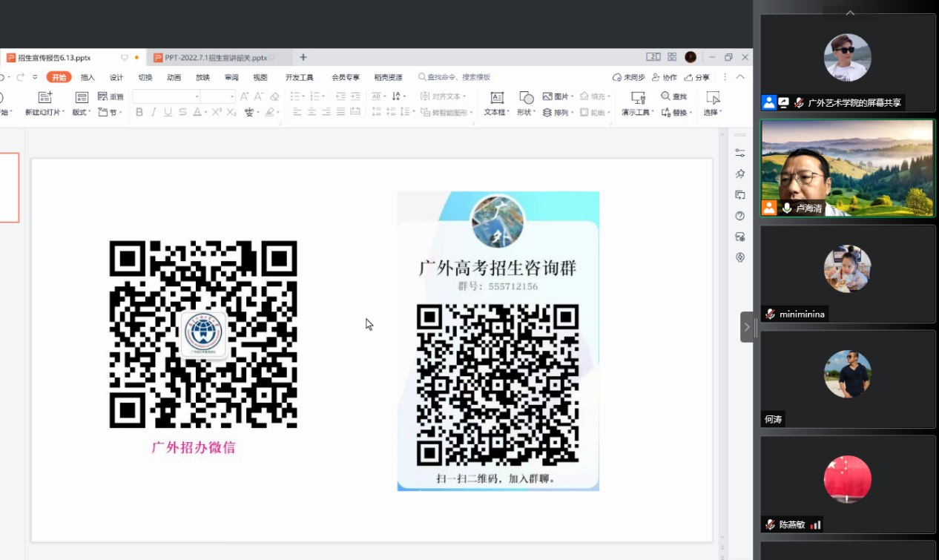The height and width of the screenshot is (560, 939).
Task: Insert a text box (文本框)
Action: (x=497, y=97)
